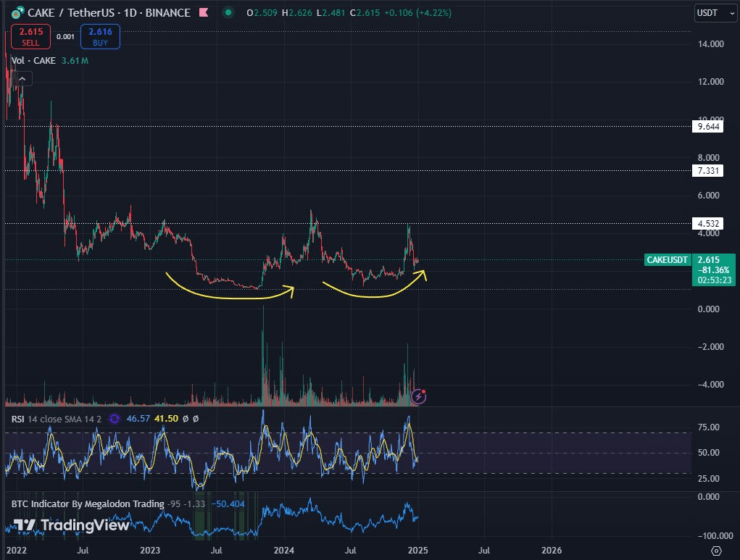Screen dimensions: 740x560
Task: Click the -81.36% change value on axis
Action: click(713, 269)
